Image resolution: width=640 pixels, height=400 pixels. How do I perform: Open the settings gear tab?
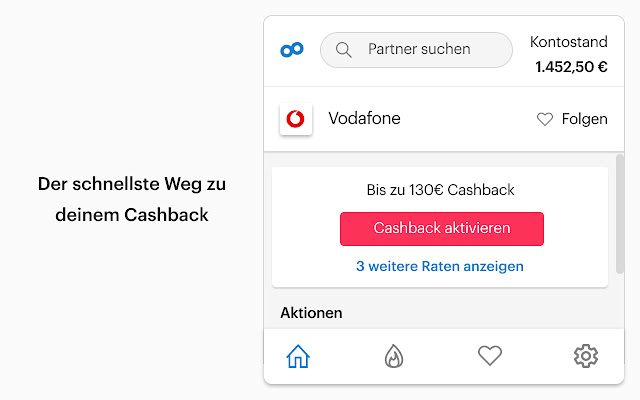point(586,356)
